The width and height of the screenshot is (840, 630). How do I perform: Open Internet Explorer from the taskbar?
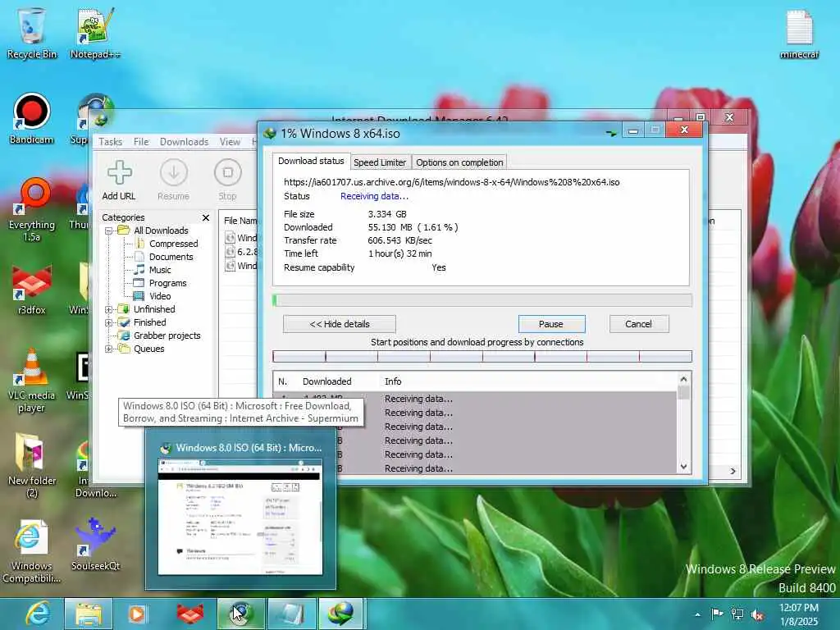tap(38, 614)
